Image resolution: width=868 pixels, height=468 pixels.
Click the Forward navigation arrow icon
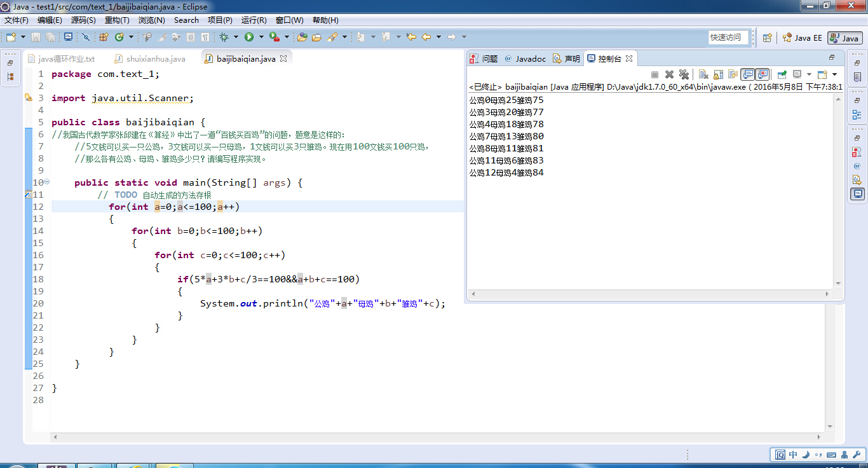[452, 37]
